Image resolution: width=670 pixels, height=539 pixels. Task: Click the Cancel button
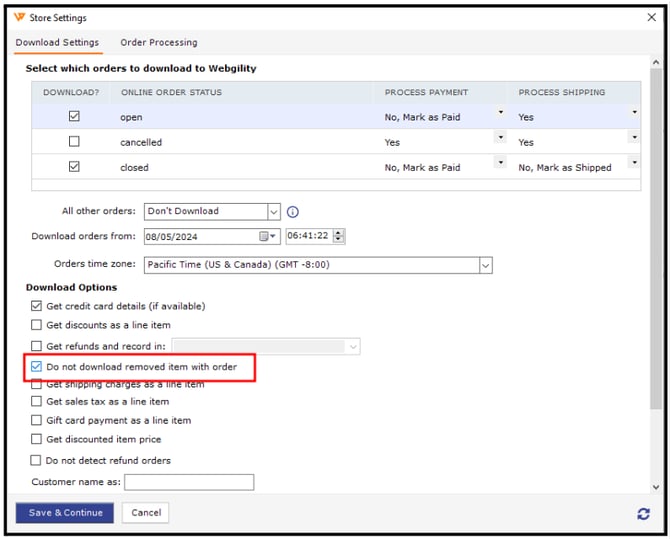(145, 513)
